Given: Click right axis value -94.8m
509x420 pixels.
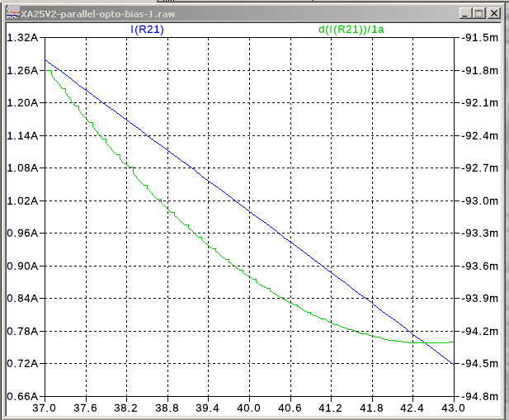Looking at the screenshot, I should coord(480,396).
